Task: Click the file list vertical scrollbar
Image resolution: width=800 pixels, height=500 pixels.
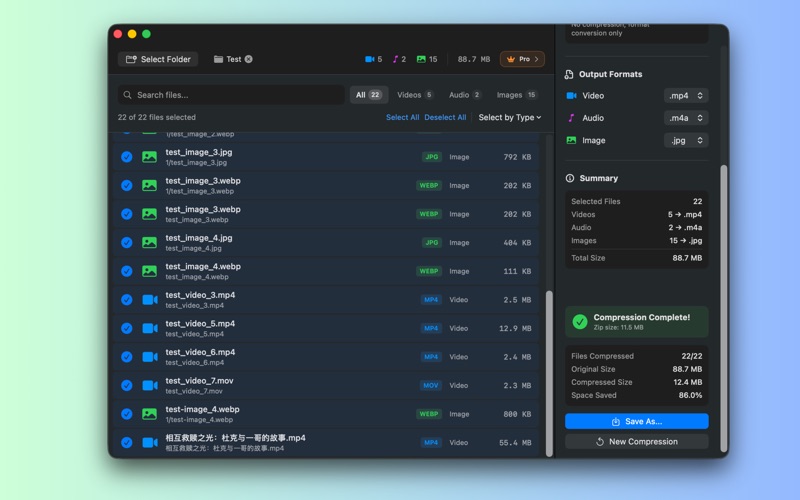Action: pyautogui.click(x=548, y=370)
